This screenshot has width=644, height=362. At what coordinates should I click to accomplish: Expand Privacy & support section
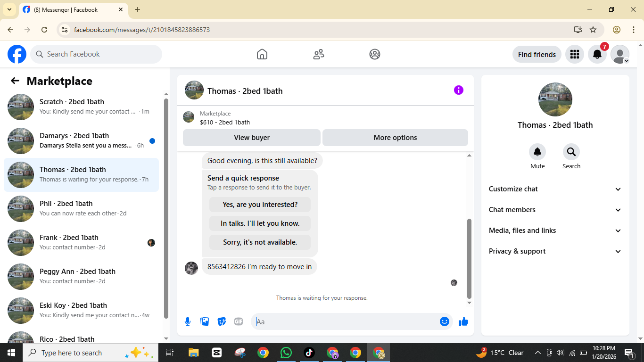click(x=555, y=251)
